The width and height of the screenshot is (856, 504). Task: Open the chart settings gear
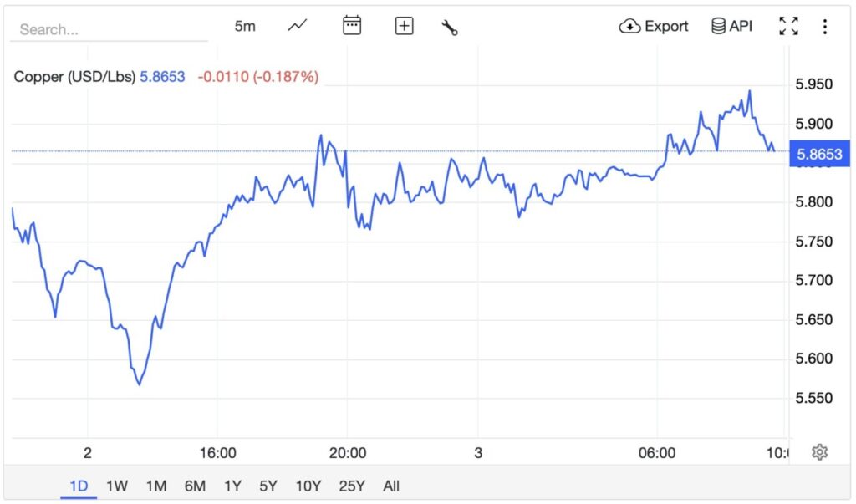(820, 451)
